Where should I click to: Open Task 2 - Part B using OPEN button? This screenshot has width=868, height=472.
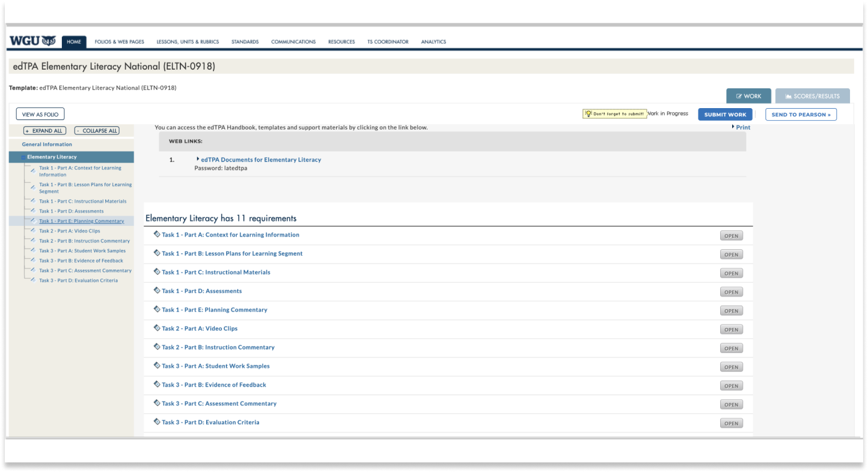(x=731, y=348)
